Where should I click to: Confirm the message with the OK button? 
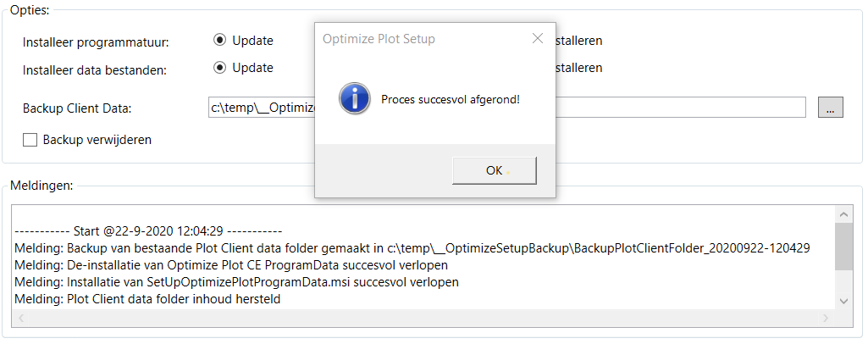point(495,170)
